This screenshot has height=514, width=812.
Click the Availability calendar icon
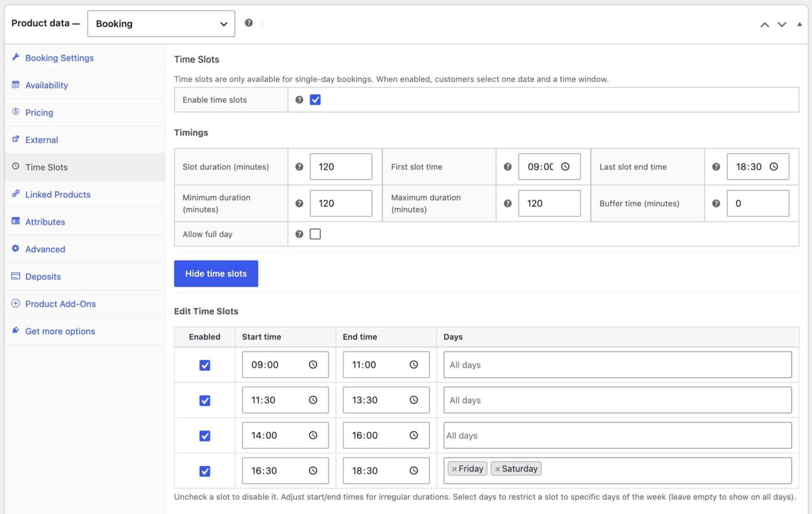(16, 84)
